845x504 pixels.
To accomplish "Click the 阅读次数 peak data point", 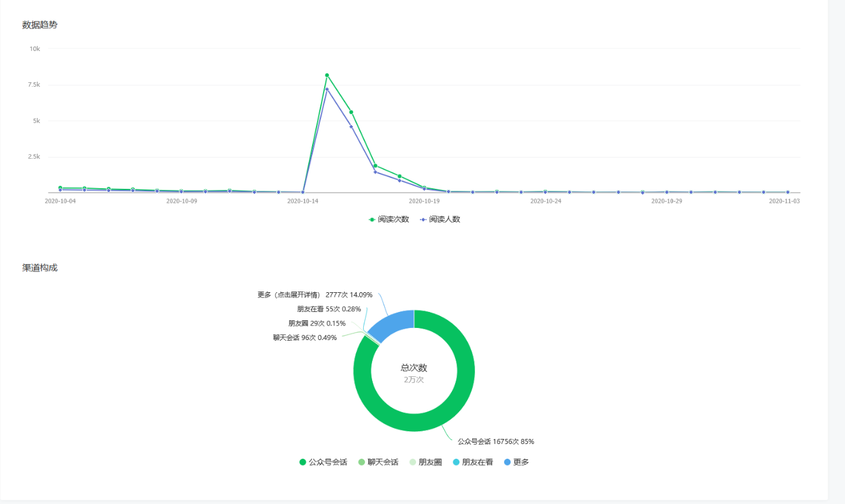I will pyautogui.click(x=327, y=75).
